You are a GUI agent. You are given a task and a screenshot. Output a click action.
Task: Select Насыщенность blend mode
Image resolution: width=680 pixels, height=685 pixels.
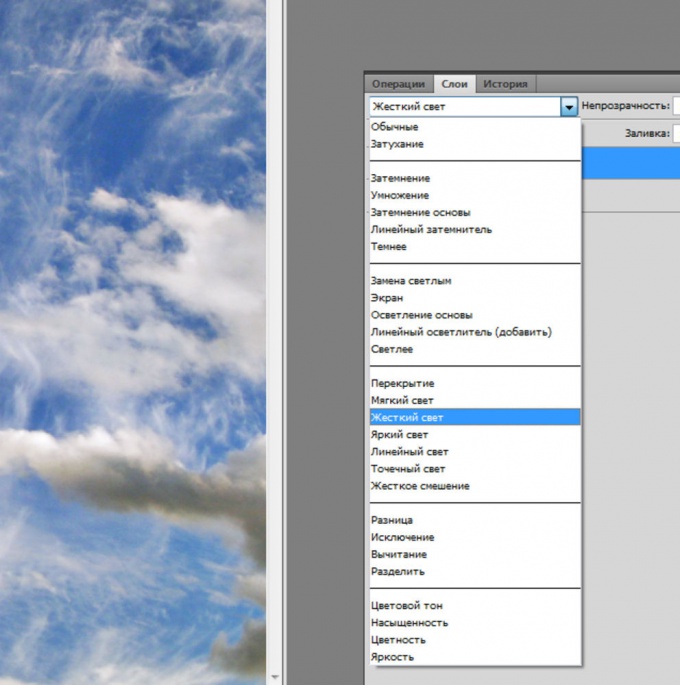point(475,623)
